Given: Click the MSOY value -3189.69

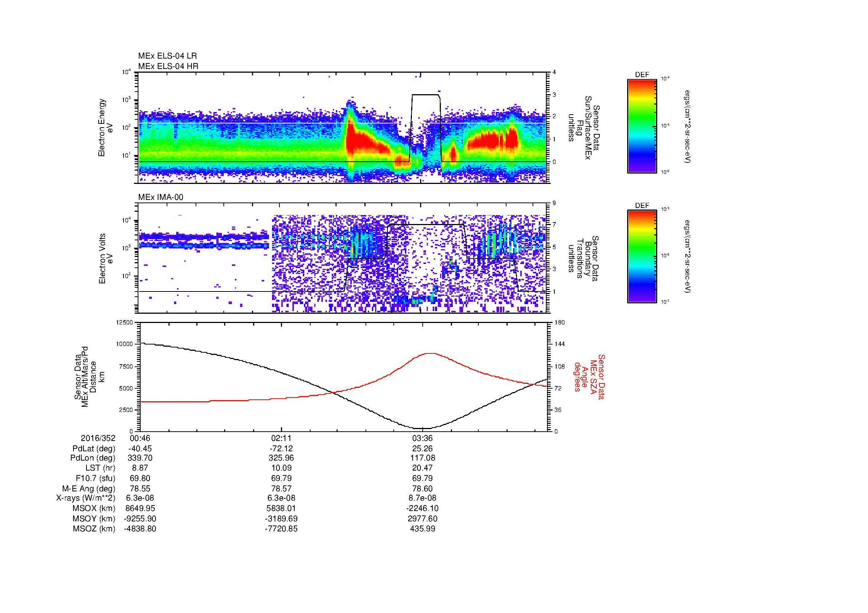Looking at the screenshot, I should pos(281,518).
